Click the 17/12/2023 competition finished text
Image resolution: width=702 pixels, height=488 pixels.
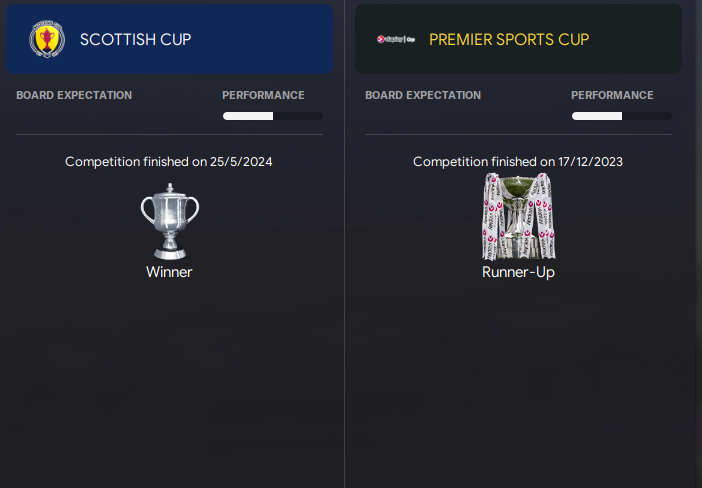(x=518, y=161)
